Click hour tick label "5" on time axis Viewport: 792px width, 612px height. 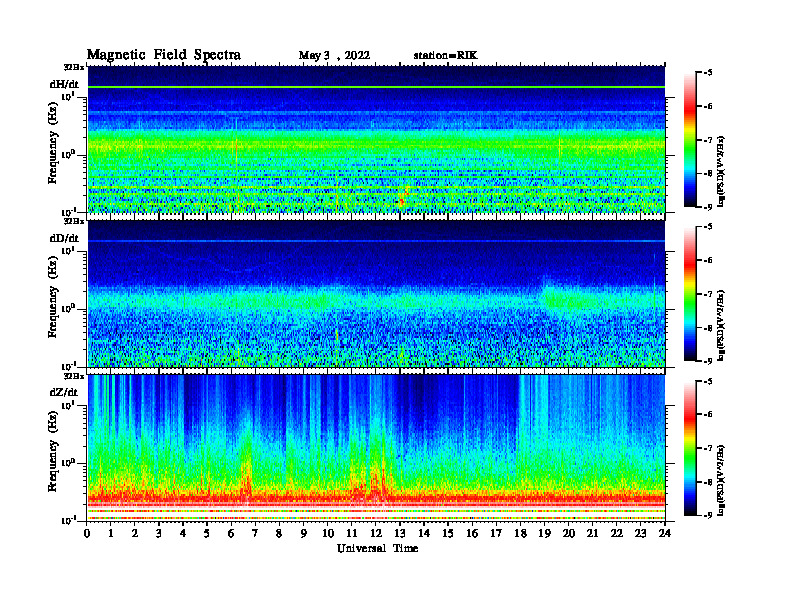point(207,534)
